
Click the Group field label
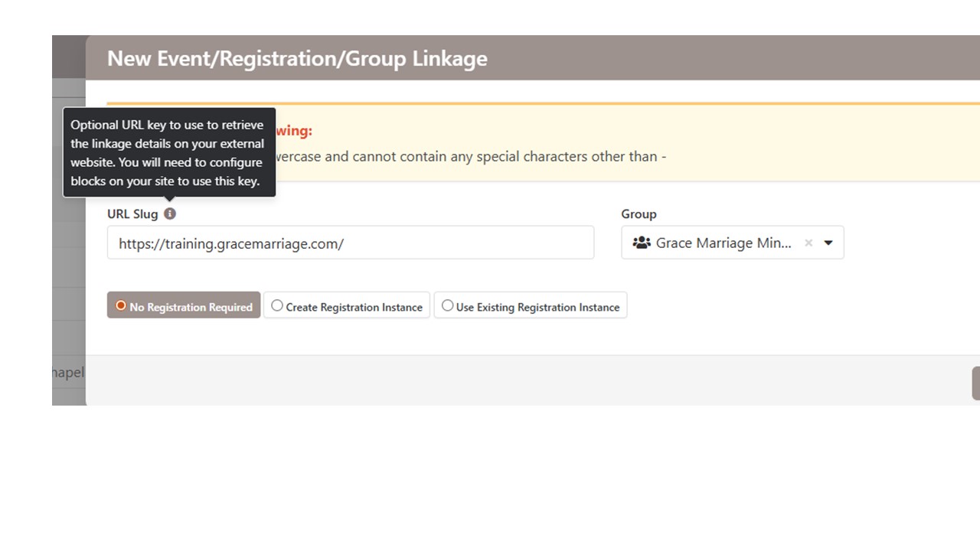click(x=639, y=214)
